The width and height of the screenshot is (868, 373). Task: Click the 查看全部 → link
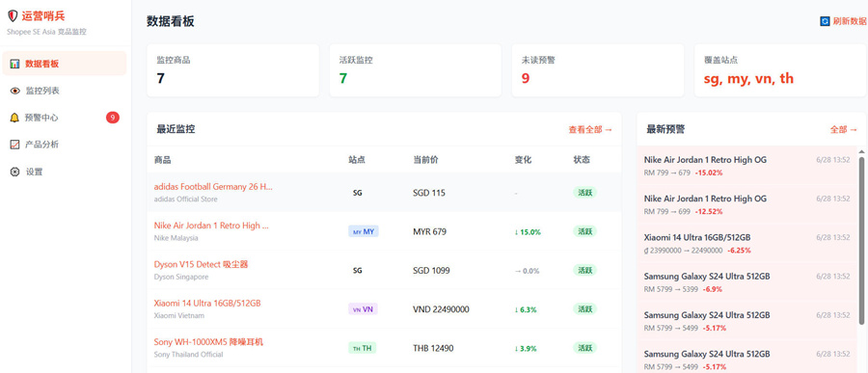(590, 129)
